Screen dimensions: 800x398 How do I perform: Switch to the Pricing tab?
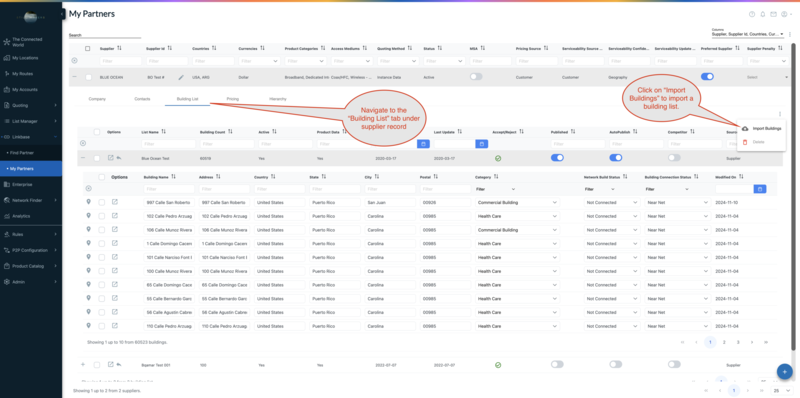(233, 99)
